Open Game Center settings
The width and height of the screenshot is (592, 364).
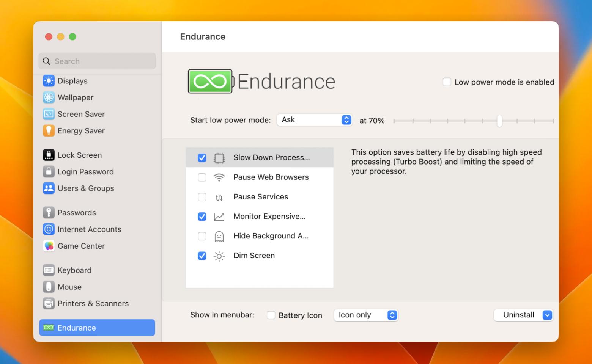(x=97, y=246)
